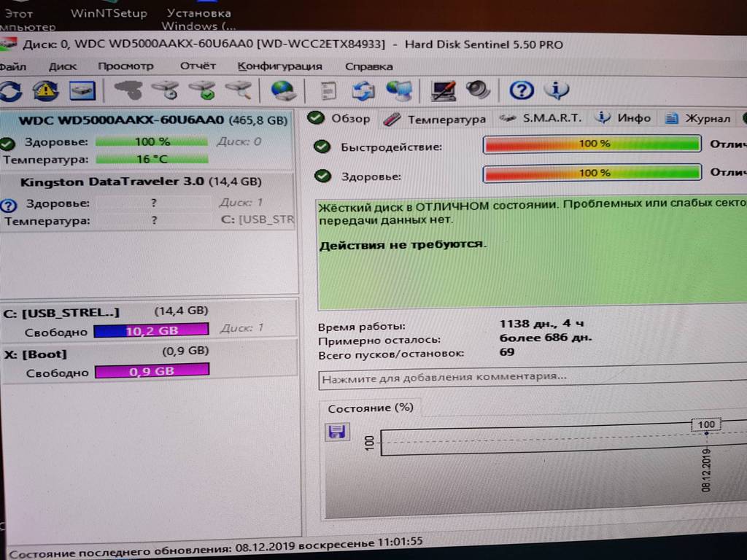747x560 pixels.
Task: Click the 0,9 GB free space bar
Action: tap(152, 371)
